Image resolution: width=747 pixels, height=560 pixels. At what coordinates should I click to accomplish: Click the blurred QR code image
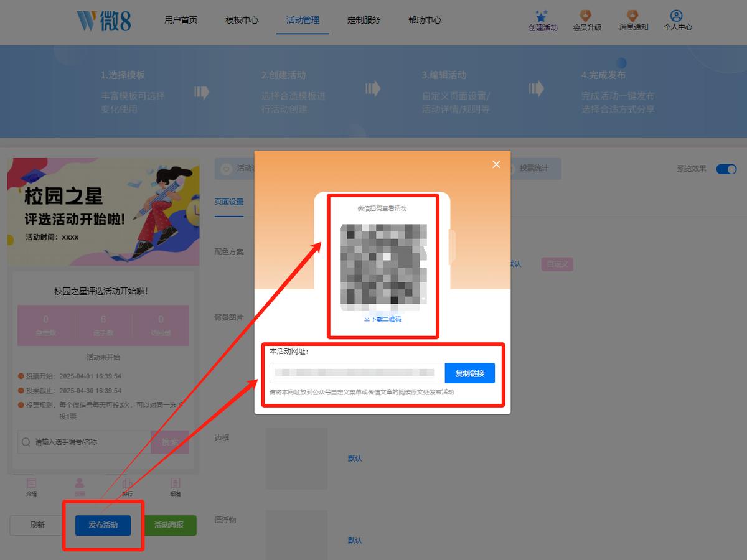click(x=383, y=268)
